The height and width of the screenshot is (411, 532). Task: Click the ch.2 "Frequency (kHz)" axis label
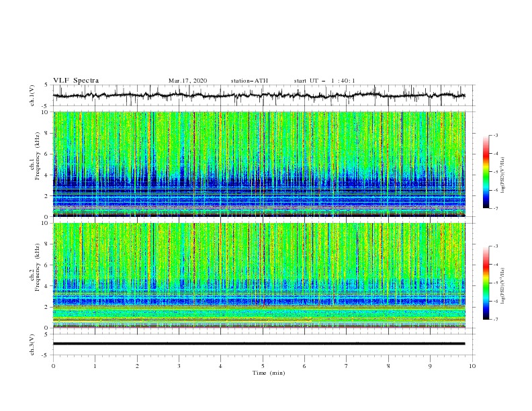pos(37,267)
